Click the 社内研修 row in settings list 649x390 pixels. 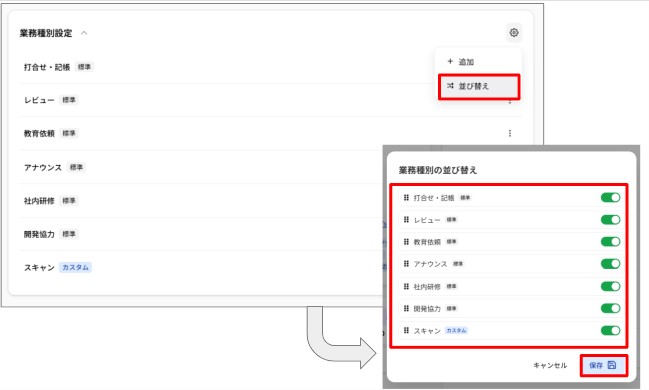tap(200, 201)
